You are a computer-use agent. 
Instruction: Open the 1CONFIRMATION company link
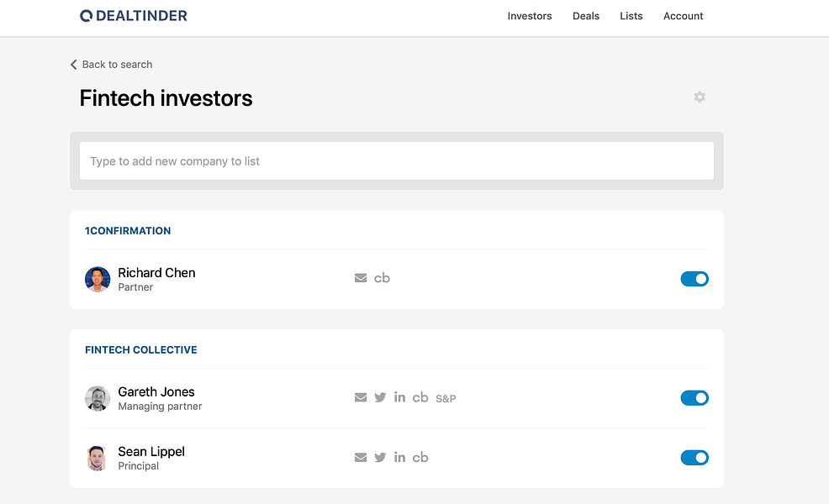(128, 231)
